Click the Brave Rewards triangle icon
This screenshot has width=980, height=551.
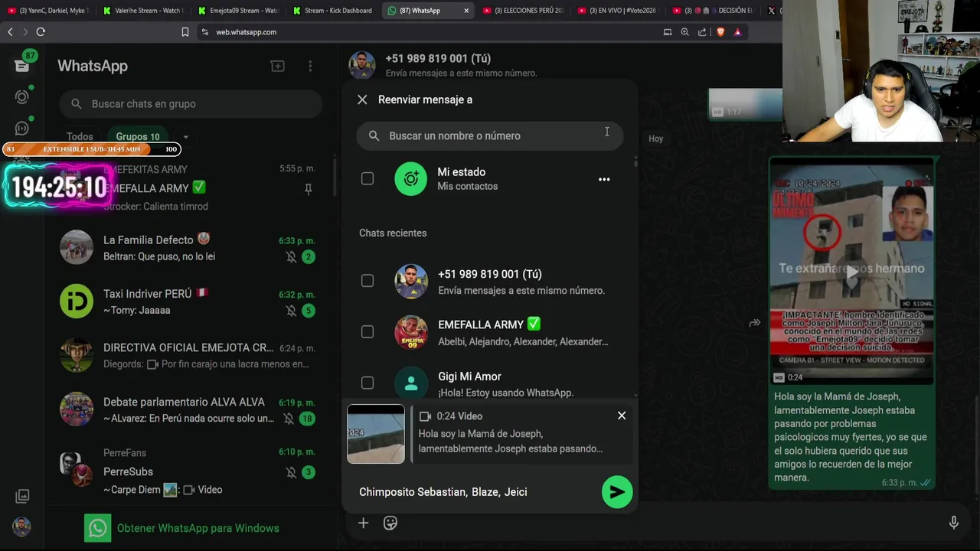[x=737, y=32]
